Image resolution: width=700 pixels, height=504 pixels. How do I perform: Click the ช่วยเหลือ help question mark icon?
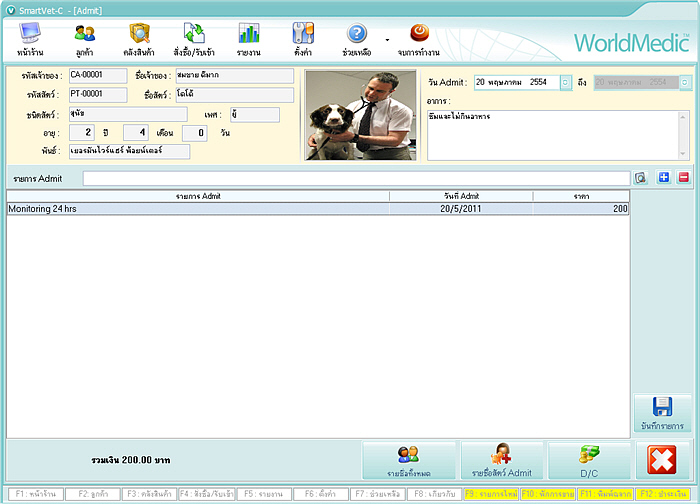(357, 38)
